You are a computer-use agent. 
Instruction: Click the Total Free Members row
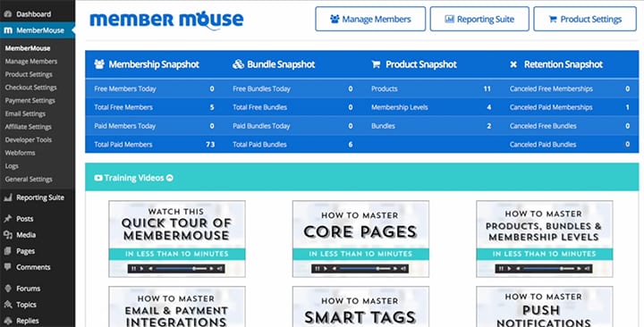pyautogui.click(x=155, y=107)
